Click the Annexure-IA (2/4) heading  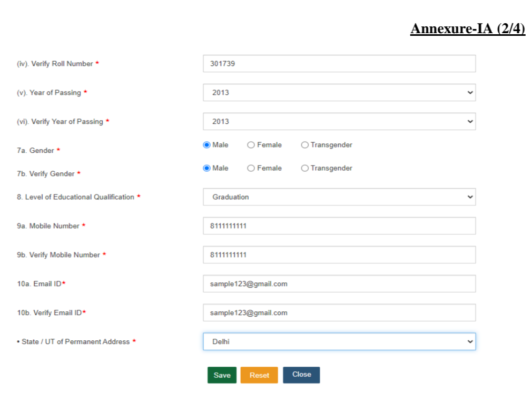[467, 28]
